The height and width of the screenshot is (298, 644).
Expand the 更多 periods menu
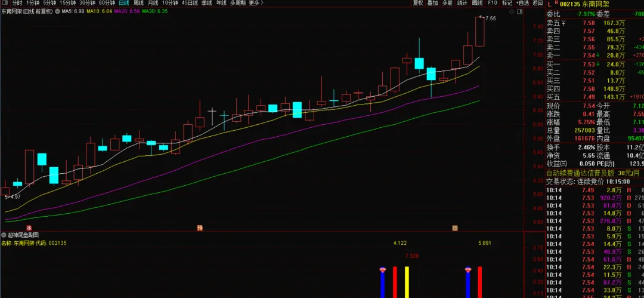256,3
